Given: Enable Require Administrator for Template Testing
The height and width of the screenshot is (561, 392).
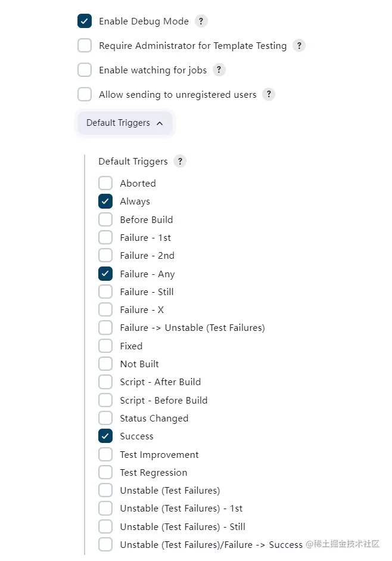Looking at the screenshot, I should tap(85, 46).
